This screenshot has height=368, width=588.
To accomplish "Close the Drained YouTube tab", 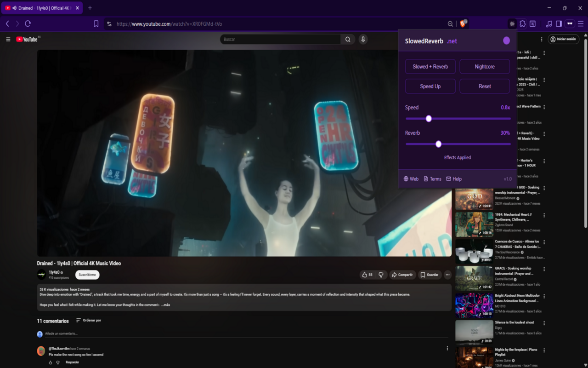I will click(x=77, y=8).
